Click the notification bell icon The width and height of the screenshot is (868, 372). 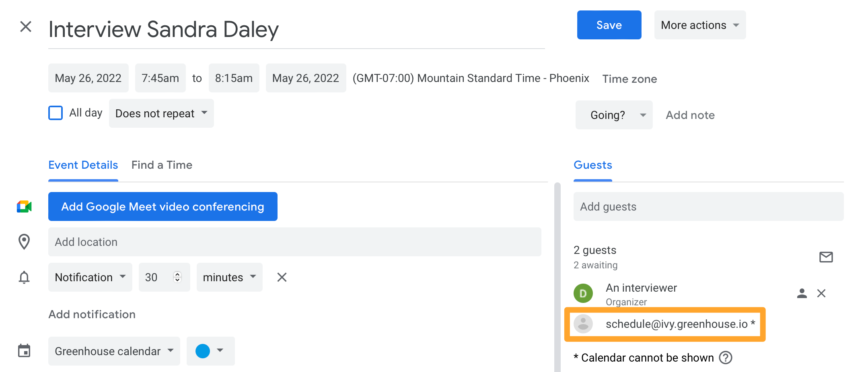pos(24,277)
